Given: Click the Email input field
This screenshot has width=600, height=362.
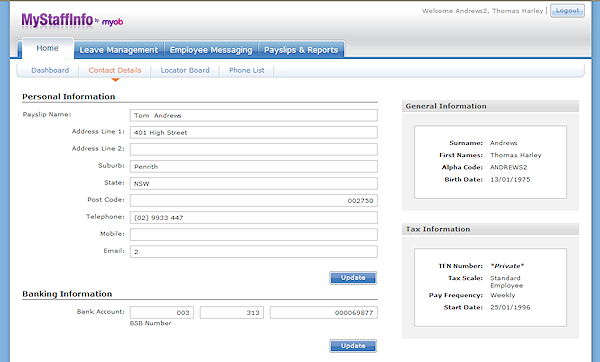Looking at the screenshot, I should 254,251.
